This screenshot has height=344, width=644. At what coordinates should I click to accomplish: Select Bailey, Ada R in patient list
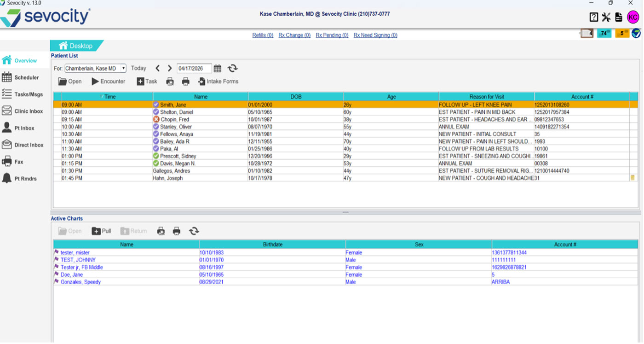click(x=175, y=141)
